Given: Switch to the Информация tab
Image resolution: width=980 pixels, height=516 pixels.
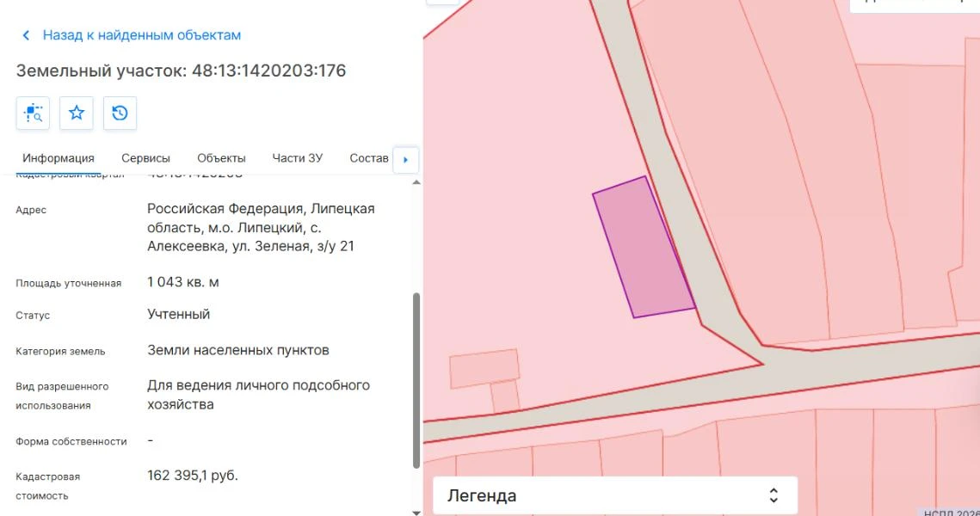Looking at the screenshot, I should point(59,159).
